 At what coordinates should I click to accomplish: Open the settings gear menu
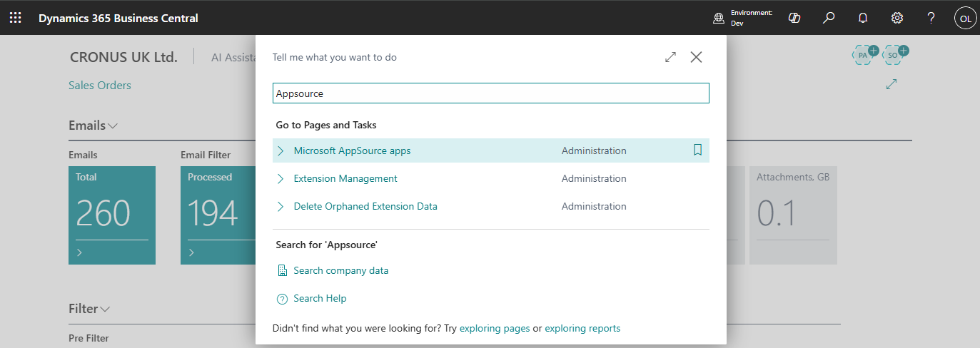click(x=897, y=18)
